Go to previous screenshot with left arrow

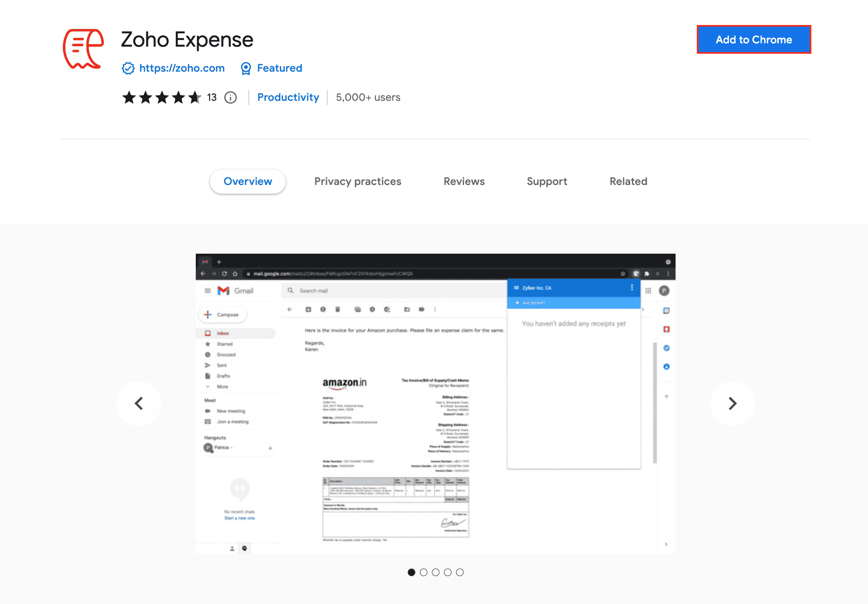click(139, 403)
